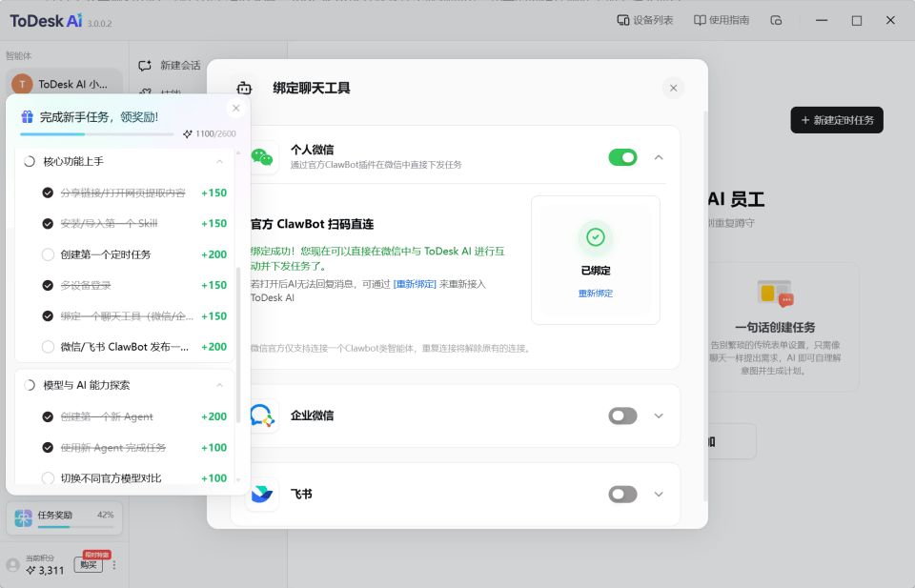Image resolution: width=915 pixels, height=588 pixels.
Task: Click the 重新绑定 link under 已绑定
Action: click(x=595, y=294)
